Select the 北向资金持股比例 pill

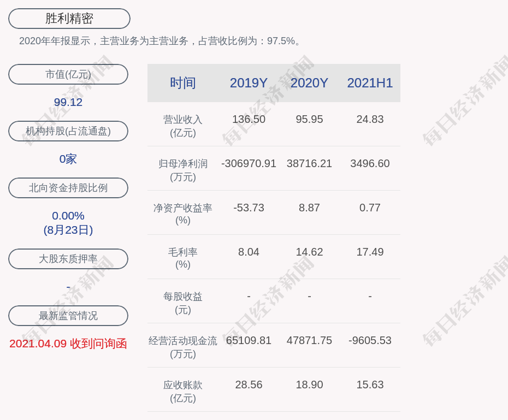(x=68, y=188)
